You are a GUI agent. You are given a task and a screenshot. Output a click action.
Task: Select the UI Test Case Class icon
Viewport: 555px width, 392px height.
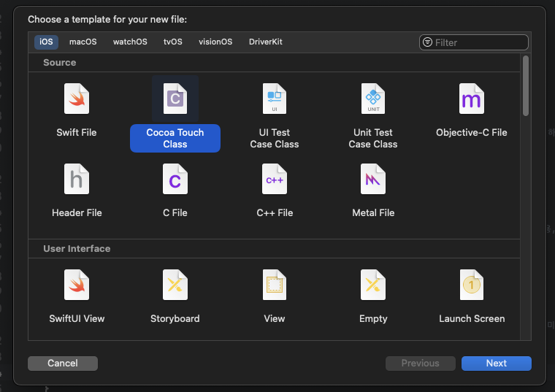coord(275,99)
